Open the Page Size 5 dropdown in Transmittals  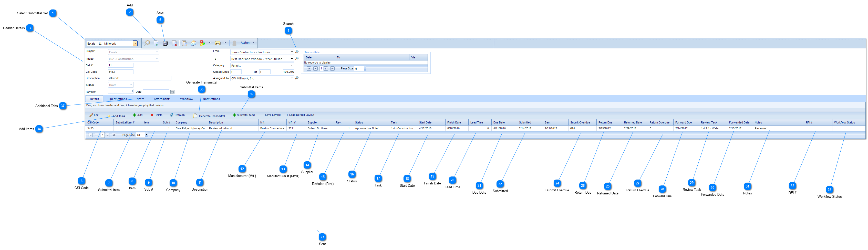365,68
